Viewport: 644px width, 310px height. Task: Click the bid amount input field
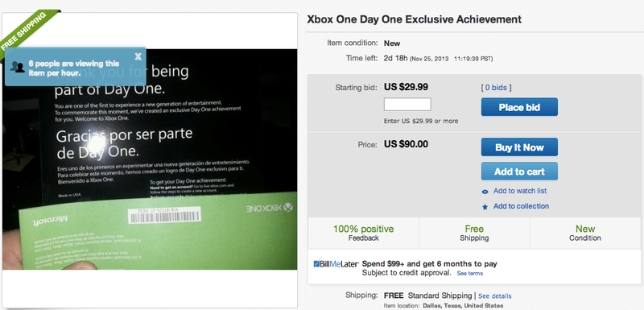(407, 105)
